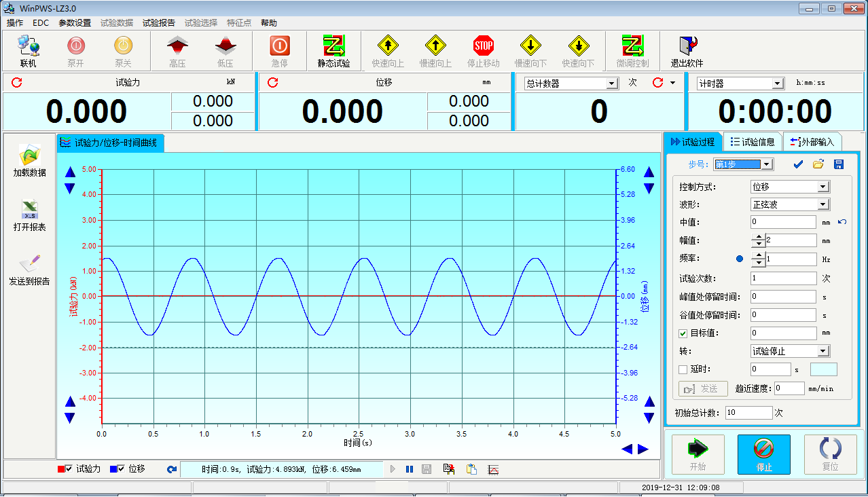The height and width of the screenshot is (497, 868).
Task: Click 发送到报告 send to report
Action: (30, 270)
